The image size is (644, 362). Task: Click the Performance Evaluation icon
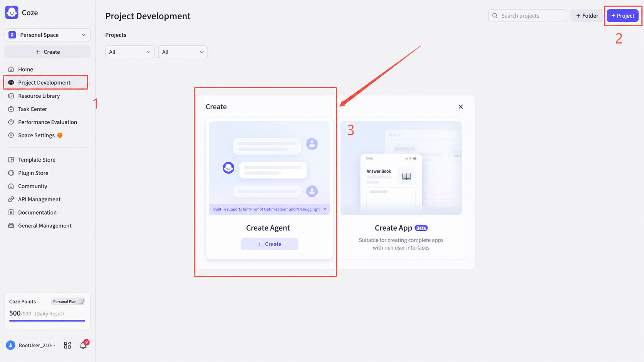[x=11, y=122]
